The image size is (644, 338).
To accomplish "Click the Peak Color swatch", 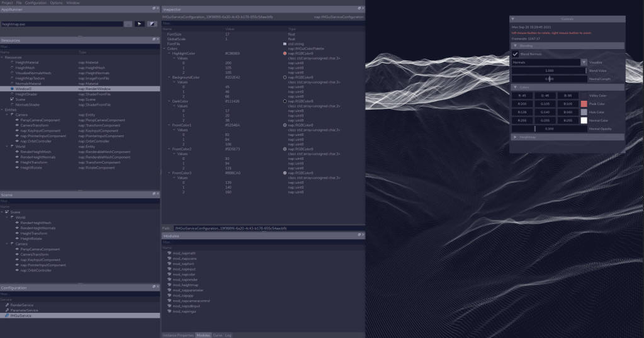I will tap(584, 103).
